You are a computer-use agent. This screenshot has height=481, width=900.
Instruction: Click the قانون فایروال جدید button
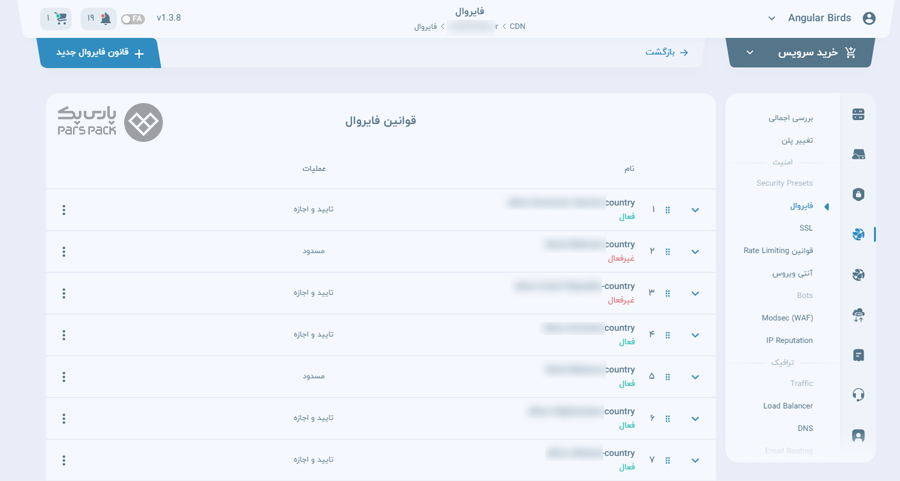99,53
